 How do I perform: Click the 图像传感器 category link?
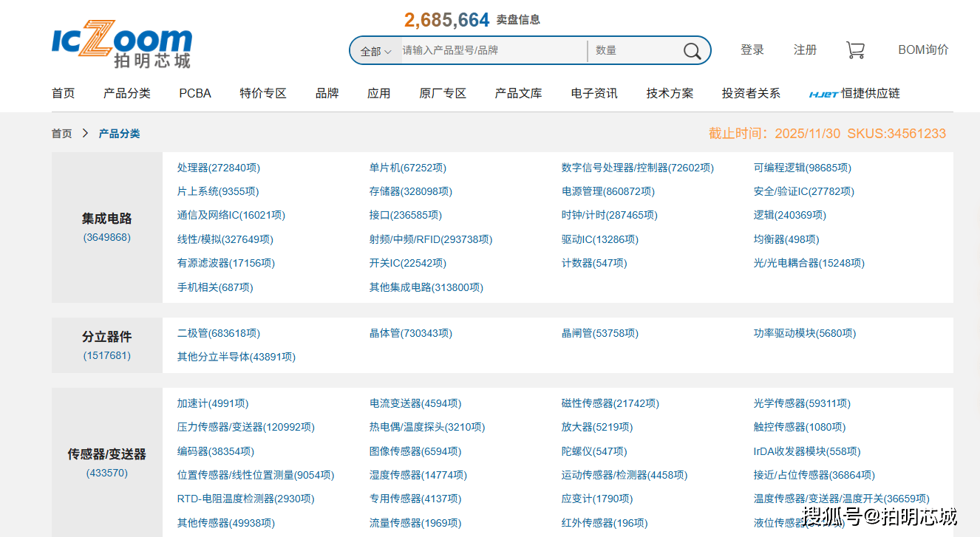click(415, 451)
